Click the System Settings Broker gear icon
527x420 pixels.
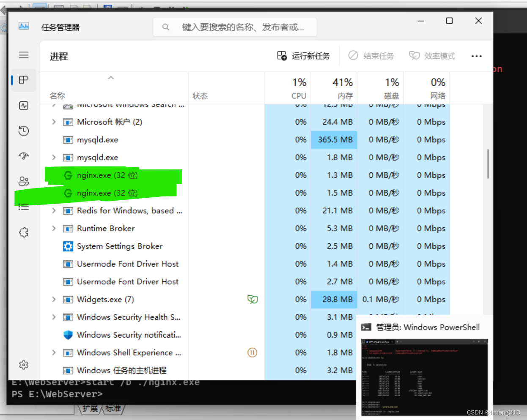[68, 246]
